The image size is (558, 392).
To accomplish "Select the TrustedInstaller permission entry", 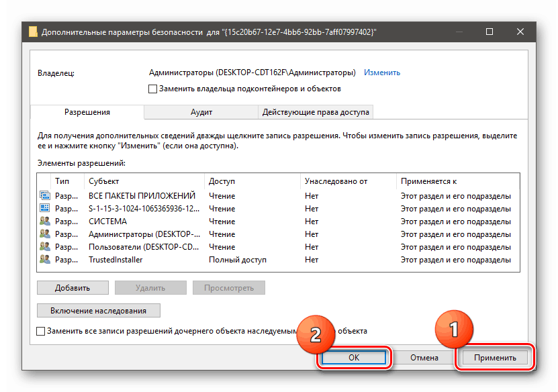I will tap(278, 260).
